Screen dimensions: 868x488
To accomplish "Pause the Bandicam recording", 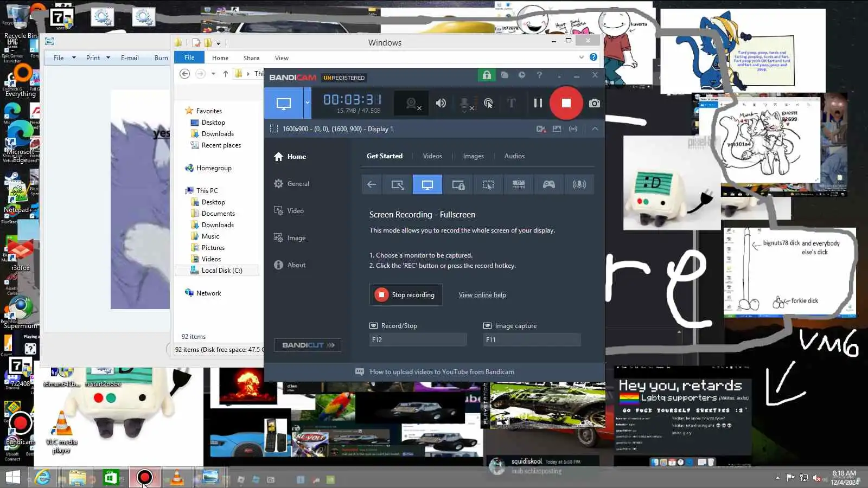I will pos(538,103).
